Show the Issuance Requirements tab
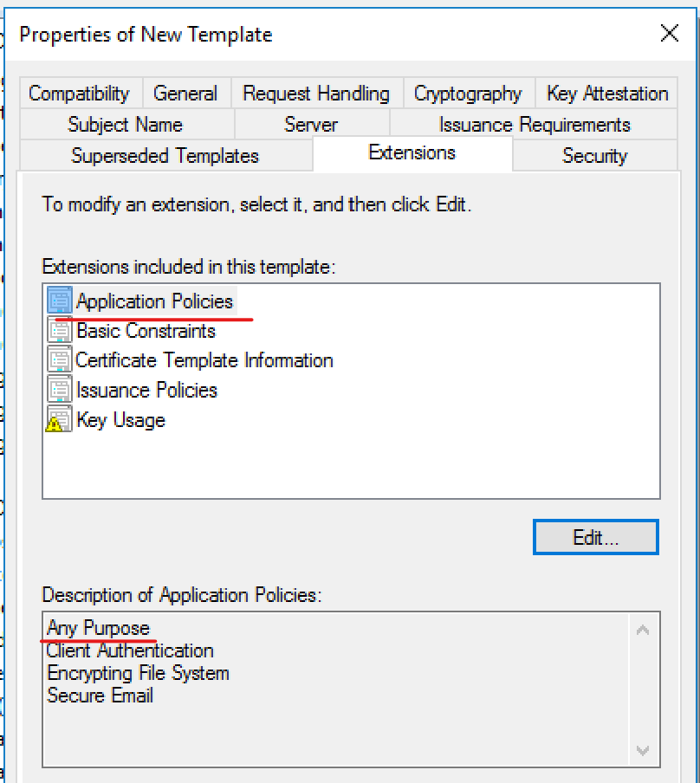The width and height of the screenshot is (700, 783). point(535,125)
